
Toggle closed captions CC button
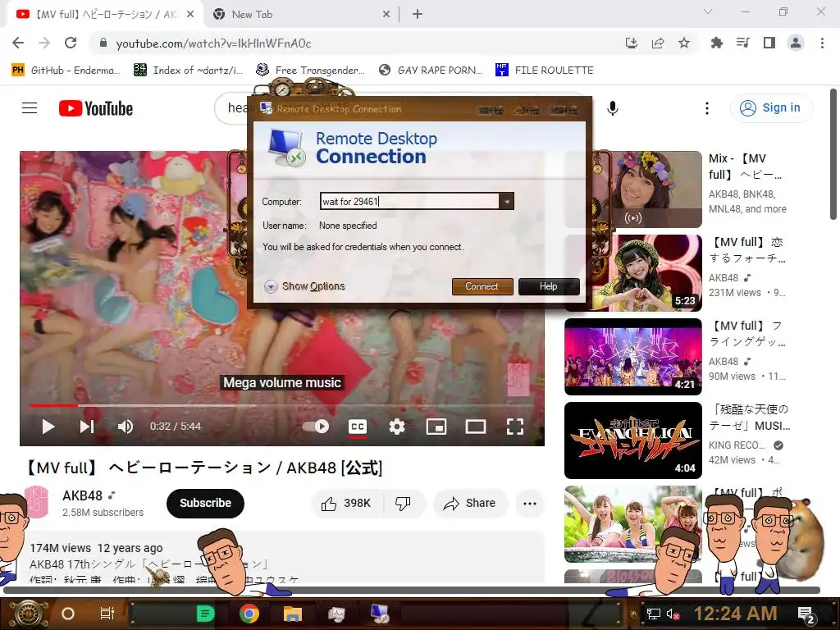pyautogui.click(x=358, y=427)
